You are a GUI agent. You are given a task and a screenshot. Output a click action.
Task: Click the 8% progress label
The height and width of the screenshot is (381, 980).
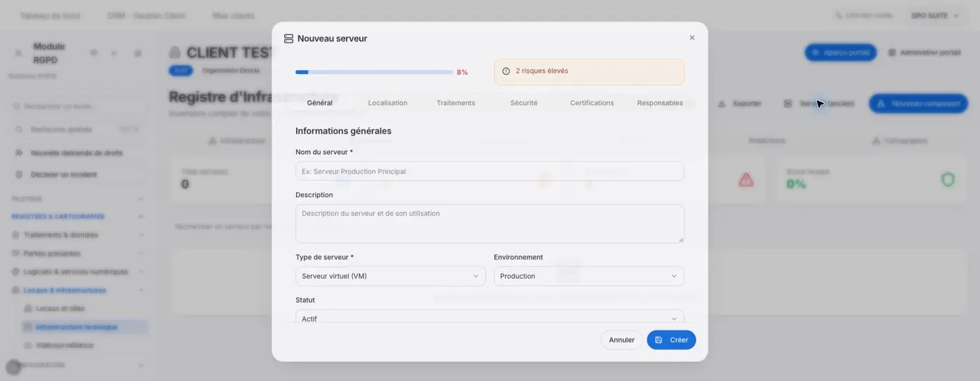coord(462,72)
